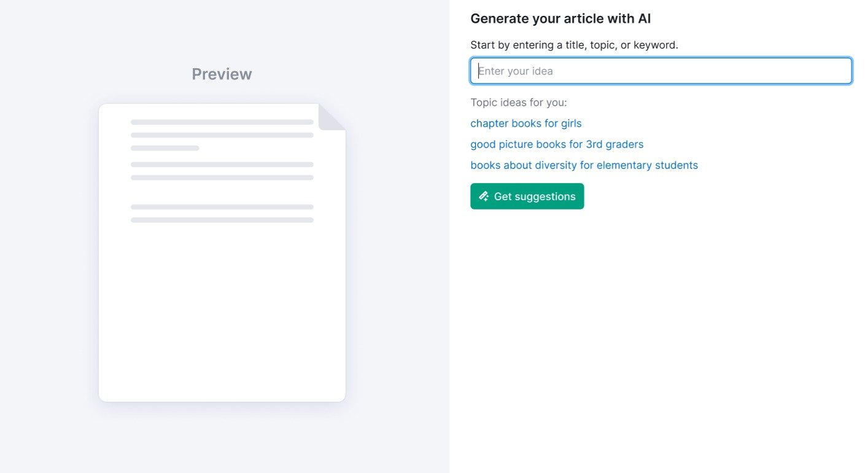Click the document preview card body
868x473 pixels.
(222, 276)
